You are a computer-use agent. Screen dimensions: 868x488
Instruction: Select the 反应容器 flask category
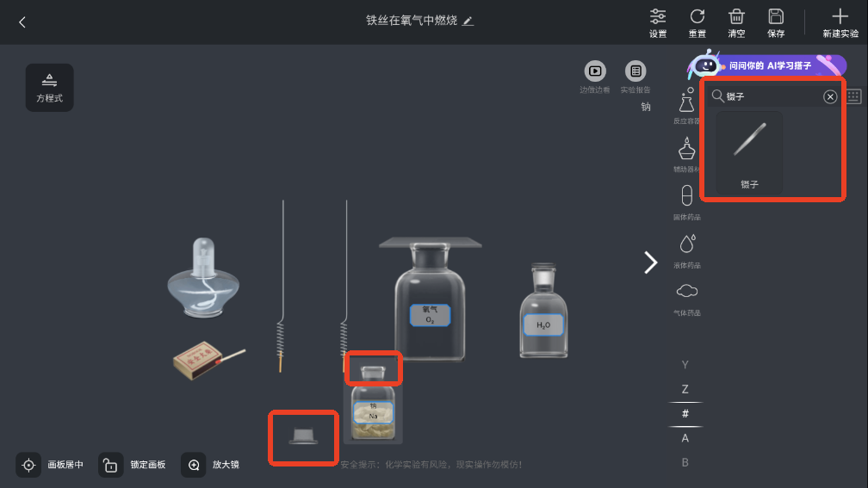(x=686, y=106)
